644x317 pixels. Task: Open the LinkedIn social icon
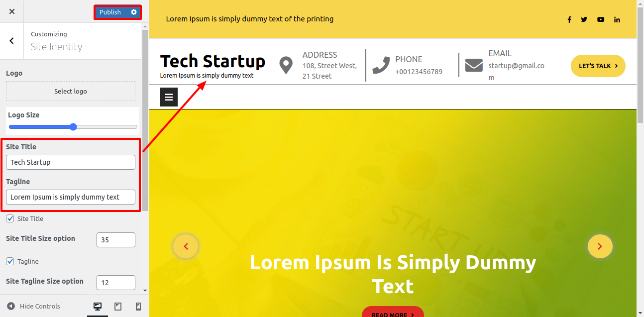click(617, 19)
